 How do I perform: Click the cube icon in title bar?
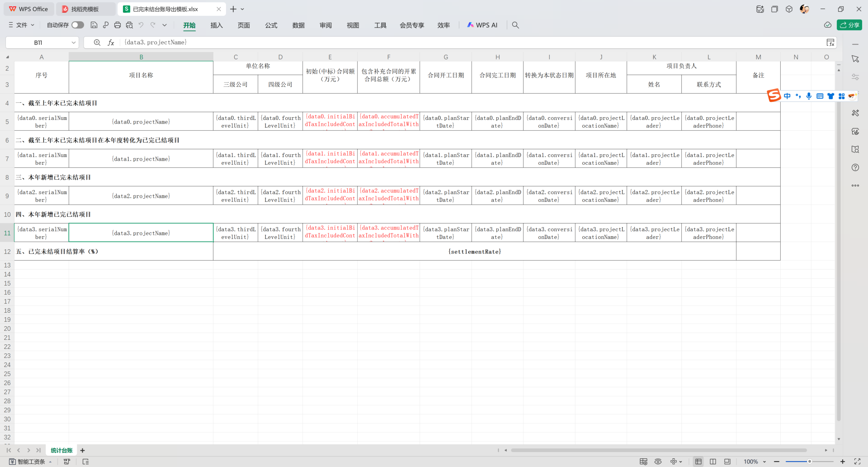pyautogui.click(x=789, y=9)
